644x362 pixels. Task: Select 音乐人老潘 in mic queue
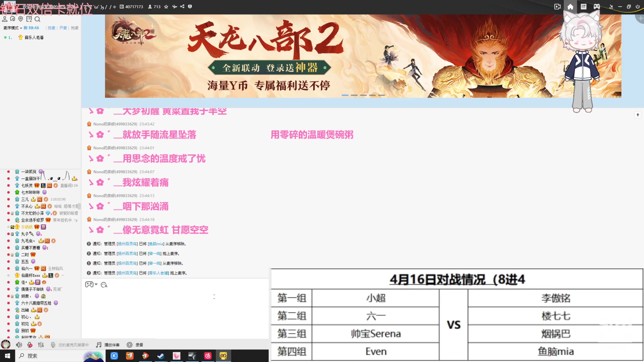coord(34,37)
